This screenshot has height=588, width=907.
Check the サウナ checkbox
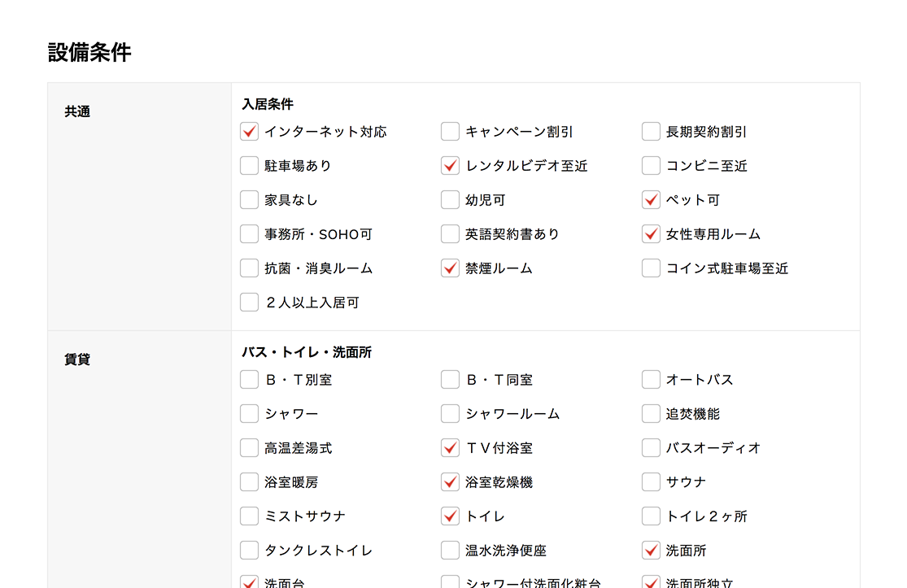pos(651,482)
